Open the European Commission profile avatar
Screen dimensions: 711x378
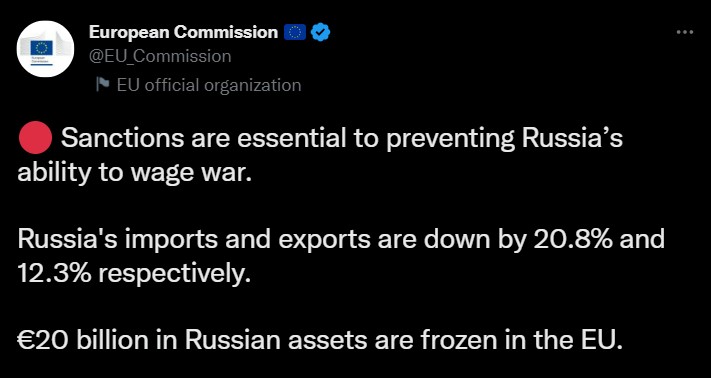[x=45, y=48]
